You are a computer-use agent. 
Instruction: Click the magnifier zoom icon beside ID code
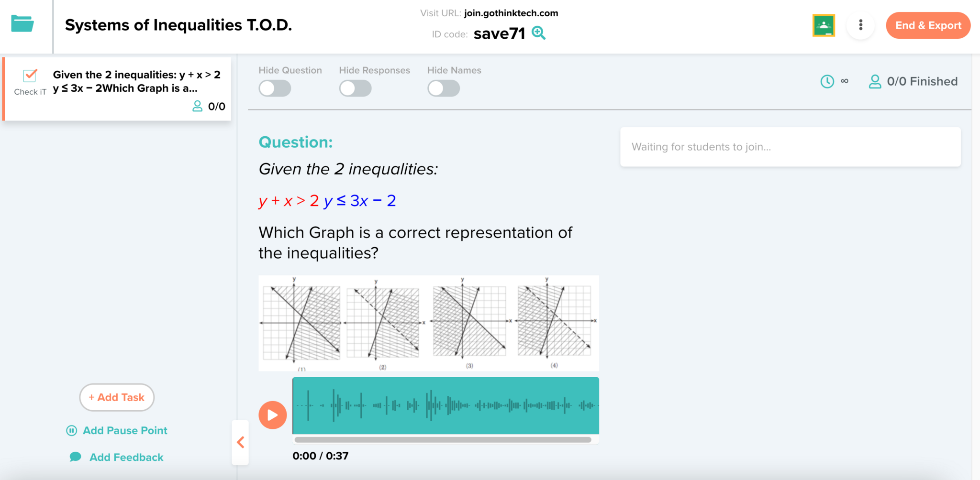click(x=538, y=33)
